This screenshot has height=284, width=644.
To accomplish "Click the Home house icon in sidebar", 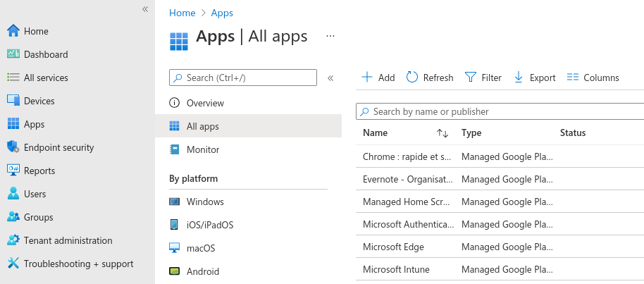I will pyautogui.click(x=13, y=31).
